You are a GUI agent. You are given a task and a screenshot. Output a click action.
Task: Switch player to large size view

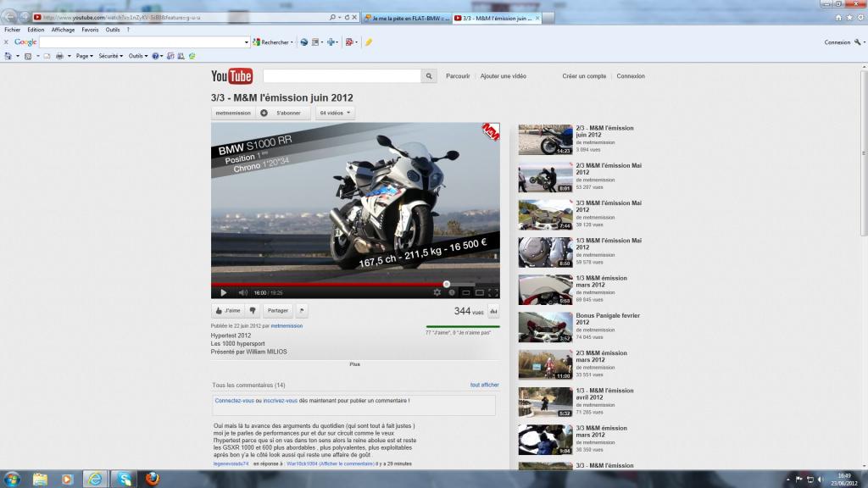click(x=480, y=292)
